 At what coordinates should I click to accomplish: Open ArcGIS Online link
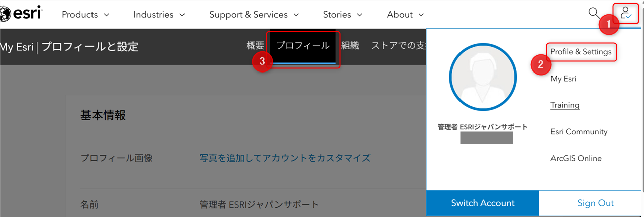click(576, 158)
